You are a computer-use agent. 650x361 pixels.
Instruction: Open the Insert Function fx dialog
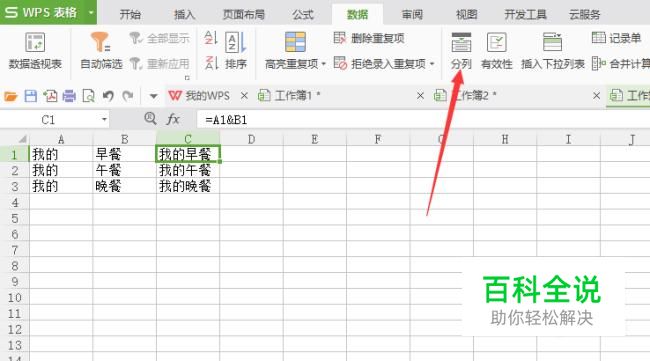(x=173, y=120)
